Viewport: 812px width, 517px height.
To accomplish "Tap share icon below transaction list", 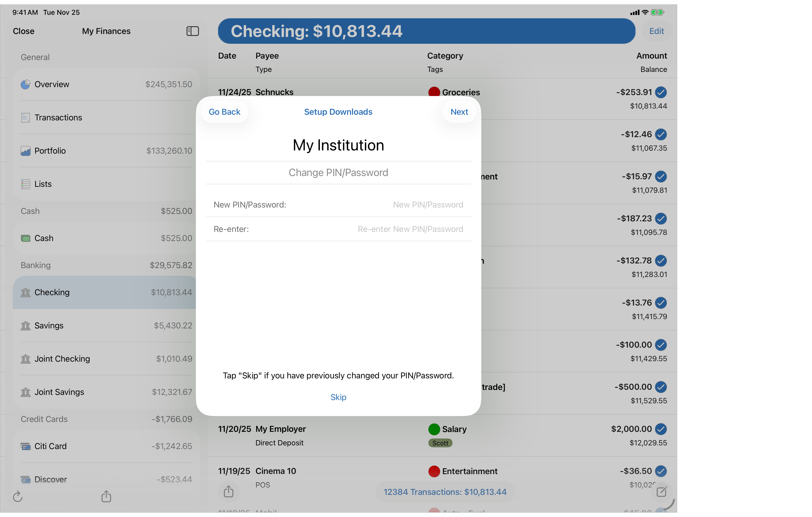I will point(229,491).
